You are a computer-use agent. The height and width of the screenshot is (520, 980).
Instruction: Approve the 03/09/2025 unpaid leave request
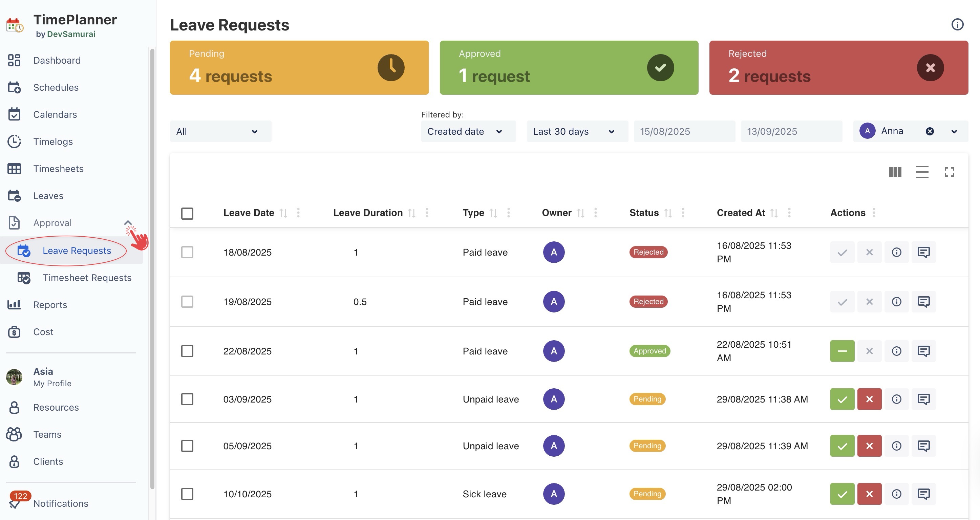click(842, 399)
